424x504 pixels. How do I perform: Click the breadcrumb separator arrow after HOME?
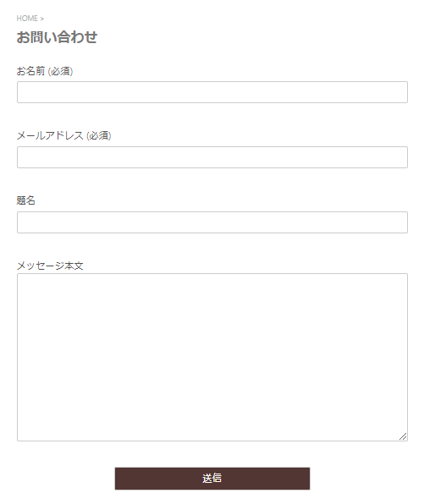pyautogui.click(x=41, y=19)
